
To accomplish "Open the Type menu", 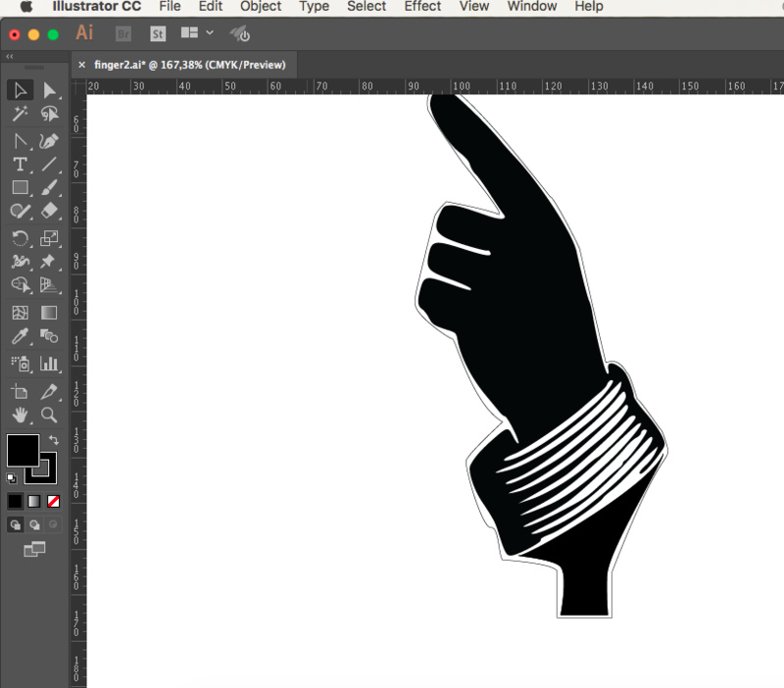I will [314, 7].
